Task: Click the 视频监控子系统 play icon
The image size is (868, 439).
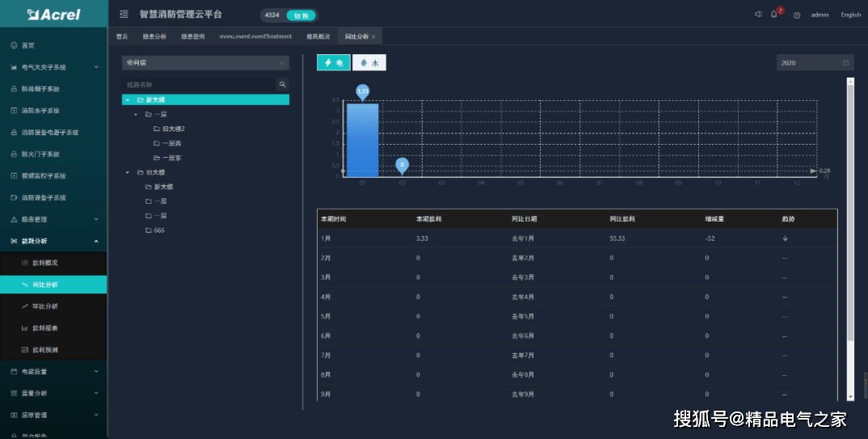Action: (x=14, y=175)
